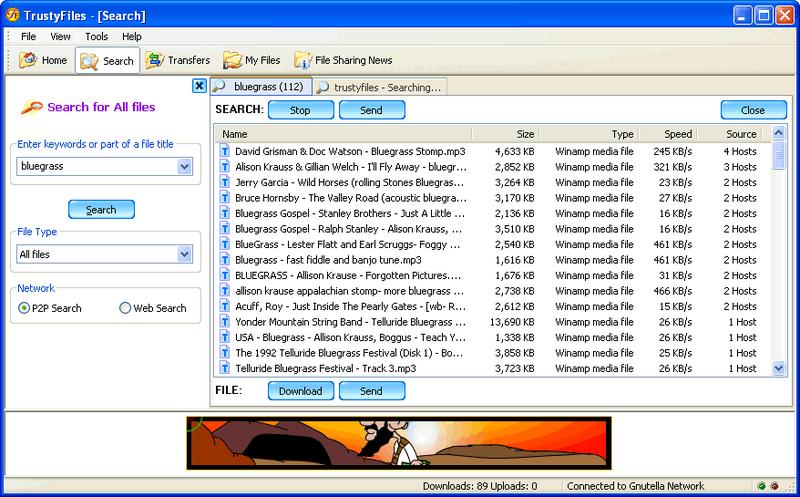Image resolution: width=800 pixels, height=497 pixels.
Task: Click file icon of USA - Bluegrass row
Action: click(x=224, y=337)
